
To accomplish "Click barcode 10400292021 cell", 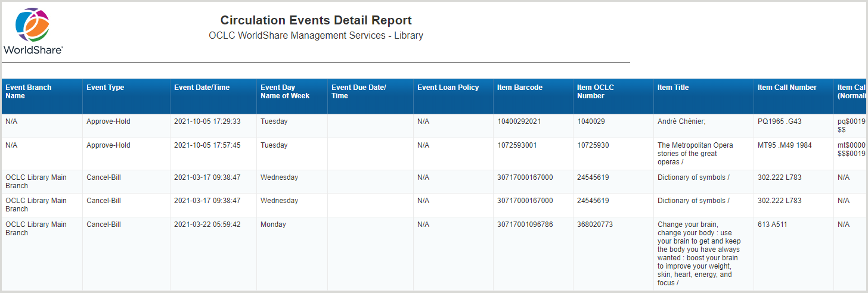I will [x=519, y=121].
